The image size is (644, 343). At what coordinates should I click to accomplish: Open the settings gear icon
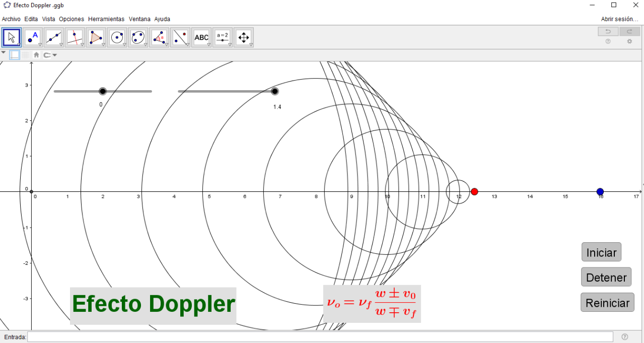tap(629, 42)
